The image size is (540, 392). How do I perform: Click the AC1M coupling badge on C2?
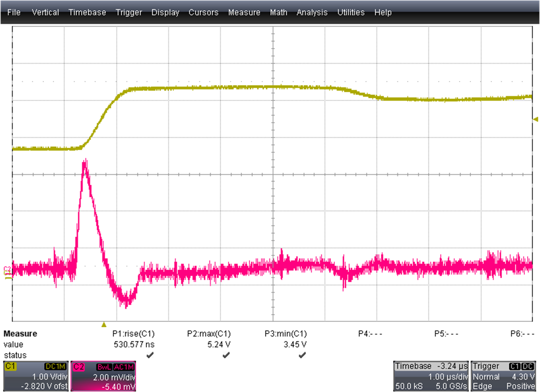click(x=125, y=366)
